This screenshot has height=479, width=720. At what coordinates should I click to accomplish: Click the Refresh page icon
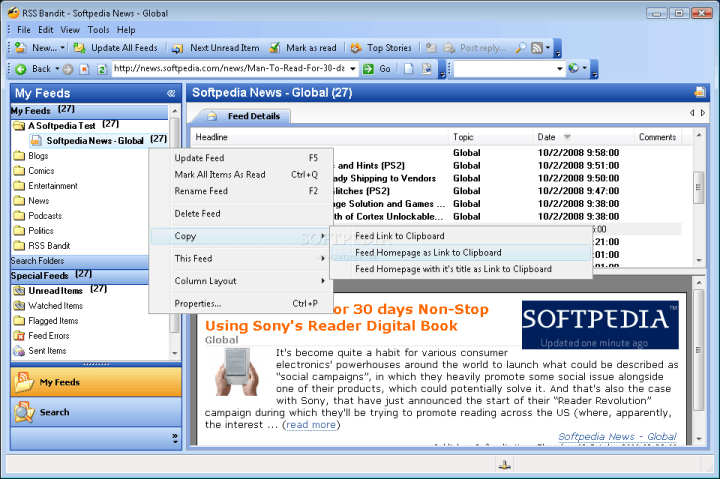[x=102, y=69]
